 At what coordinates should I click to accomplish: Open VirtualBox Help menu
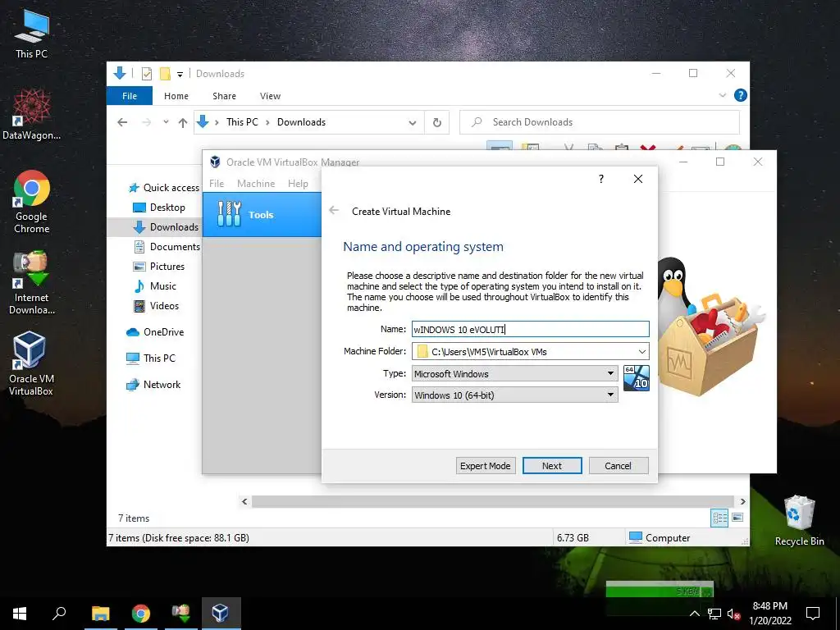(298, 183)
